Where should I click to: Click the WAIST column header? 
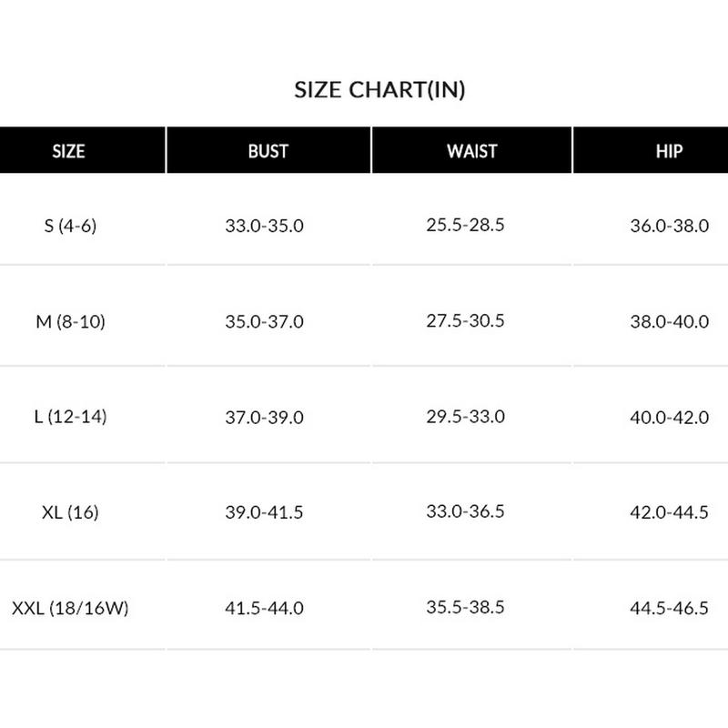click(x=471, y=151)
